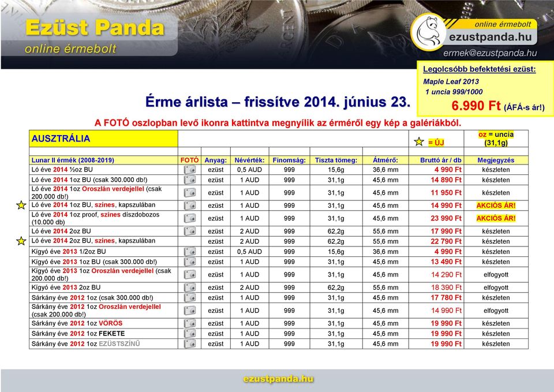Click the Anyag: column header
Image resolution: width=554 pixels, height=392 pixels.
coord(215,160)
